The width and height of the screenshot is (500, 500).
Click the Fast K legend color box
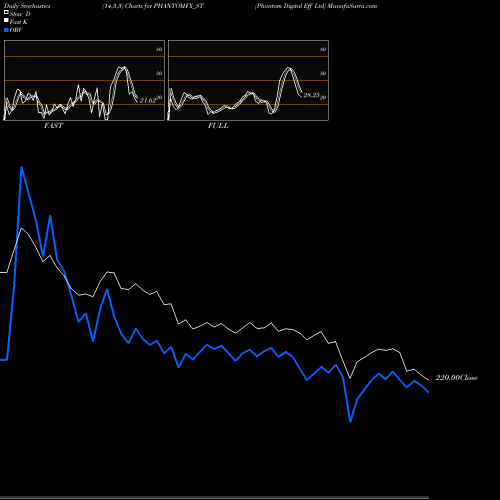coord(6,20)
